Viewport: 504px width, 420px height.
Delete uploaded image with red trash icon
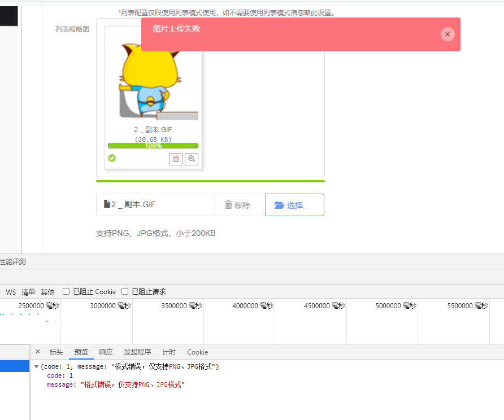[x=176, y=159]
